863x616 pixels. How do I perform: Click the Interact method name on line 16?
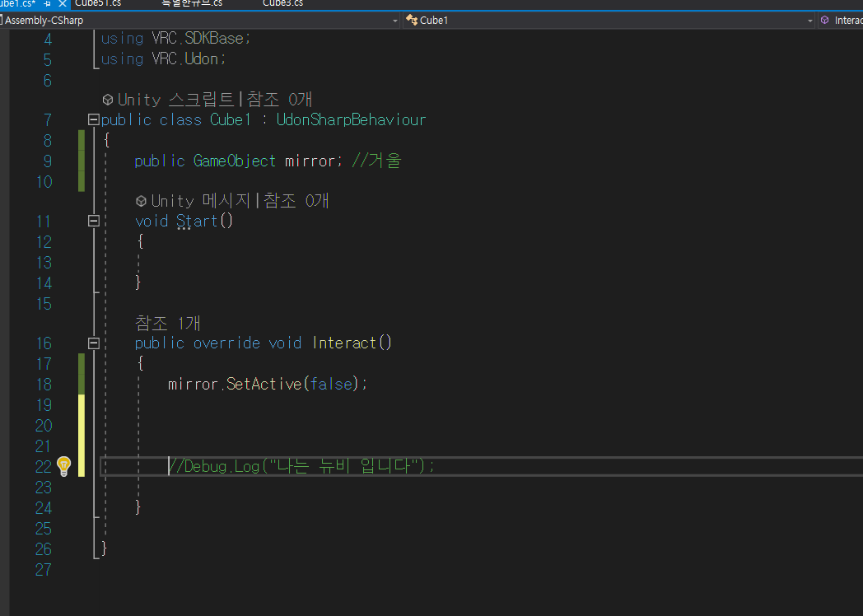click(x=344, y=343)
